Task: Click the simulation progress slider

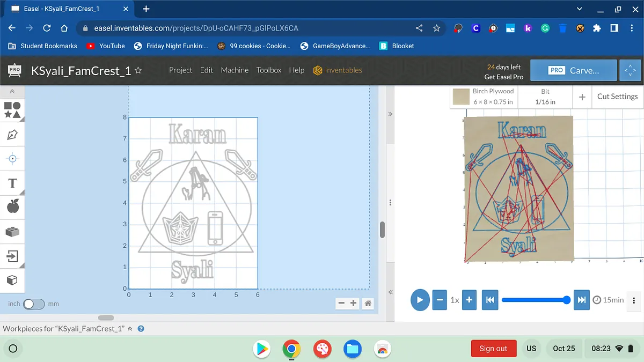Action: 534,300
